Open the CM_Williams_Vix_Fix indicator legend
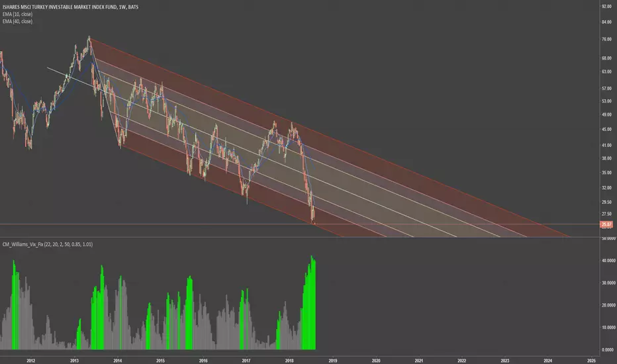The width and height of the screenshot is (617, 364). pos(48,244)
